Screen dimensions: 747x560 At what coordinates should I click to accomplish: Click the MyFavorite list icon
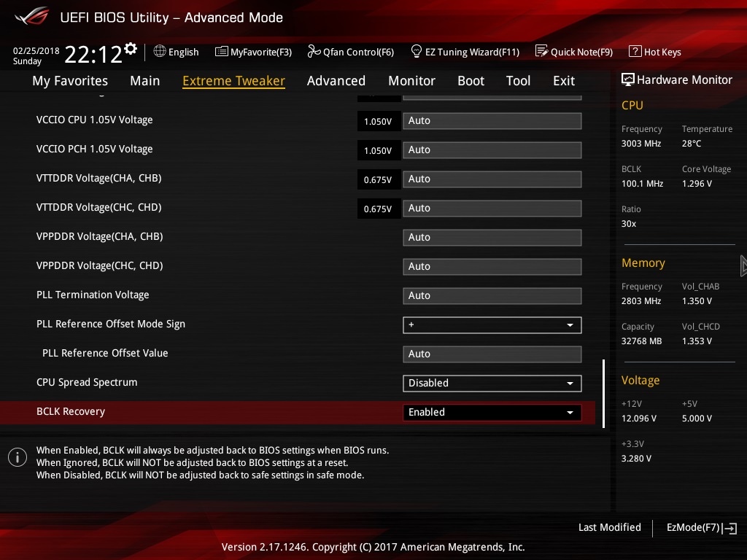pos(221,52)
